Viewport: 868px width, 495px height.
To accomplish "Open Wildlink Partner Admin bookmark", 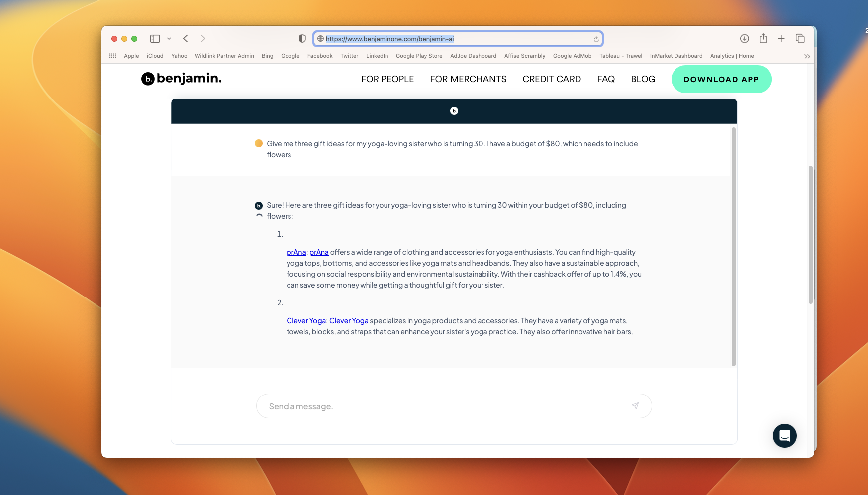I will click(x=224, y=56).
